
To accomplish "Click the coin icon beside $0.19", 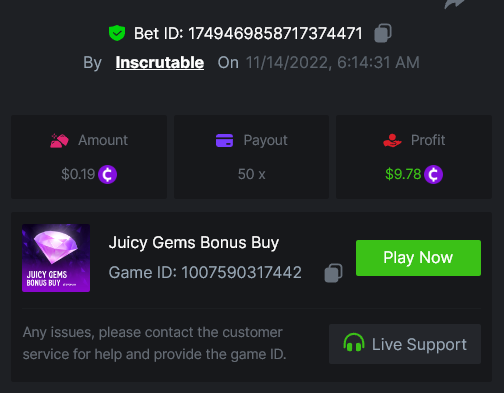I will pyautogui.click(x=107, y=174).
